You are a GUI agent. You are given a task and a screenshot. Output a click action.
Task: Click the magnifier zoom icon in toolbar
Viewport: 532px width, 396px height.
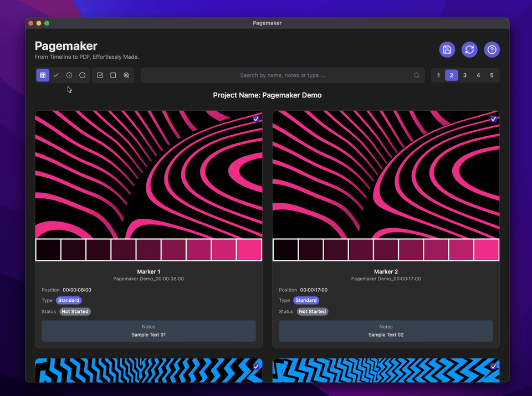coord(126,75)
